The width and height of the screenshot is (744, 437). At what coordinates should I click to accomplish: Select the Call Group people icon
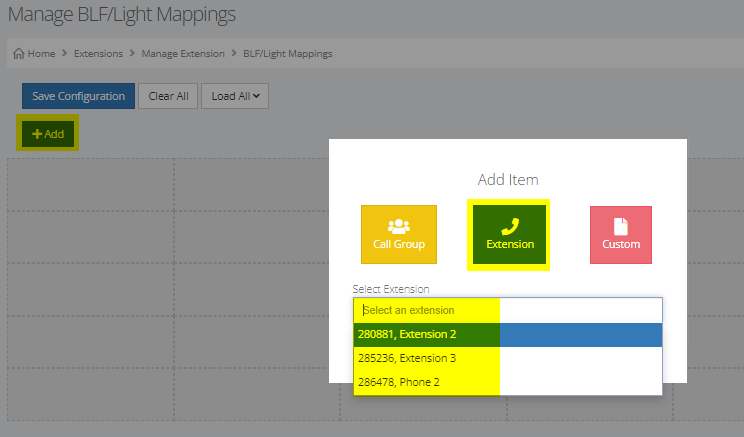click(x=399, y=225)
